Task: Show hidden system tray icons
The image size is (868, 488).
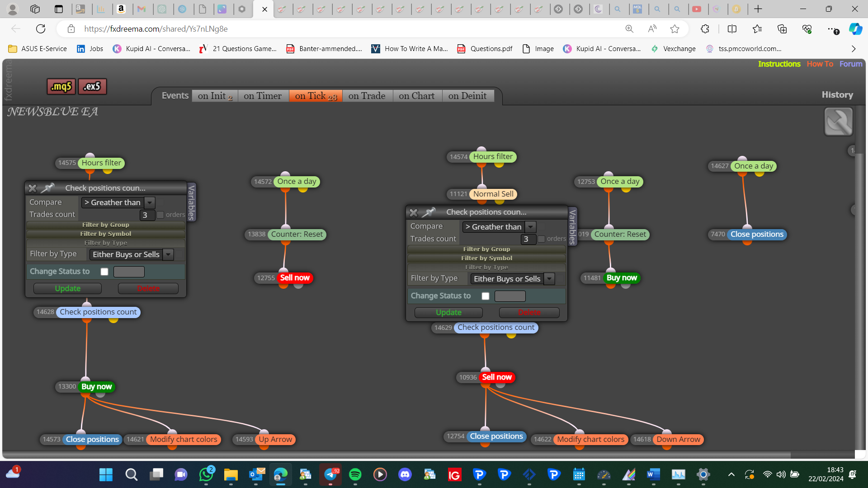Action: coord(731,474)
